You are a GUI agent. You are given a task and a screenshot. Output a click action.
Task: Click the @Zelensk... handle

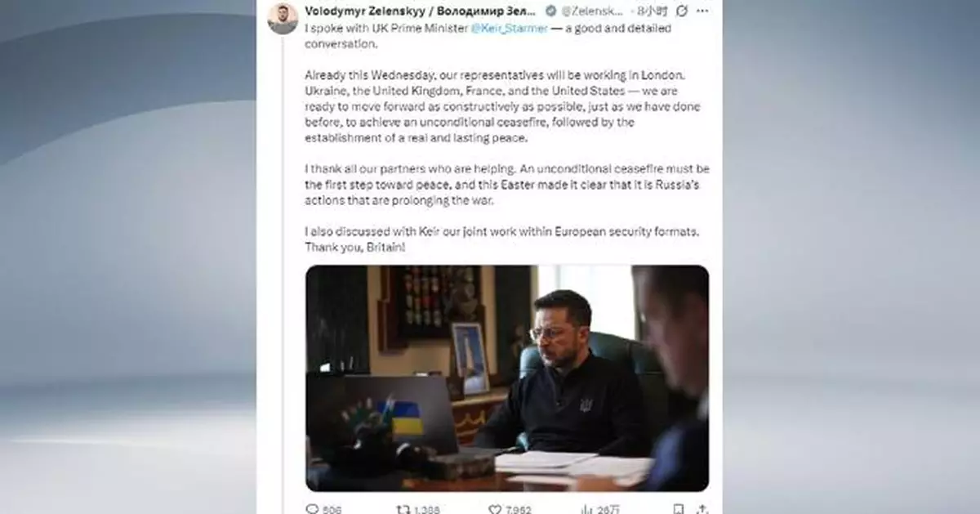(594, 11)
